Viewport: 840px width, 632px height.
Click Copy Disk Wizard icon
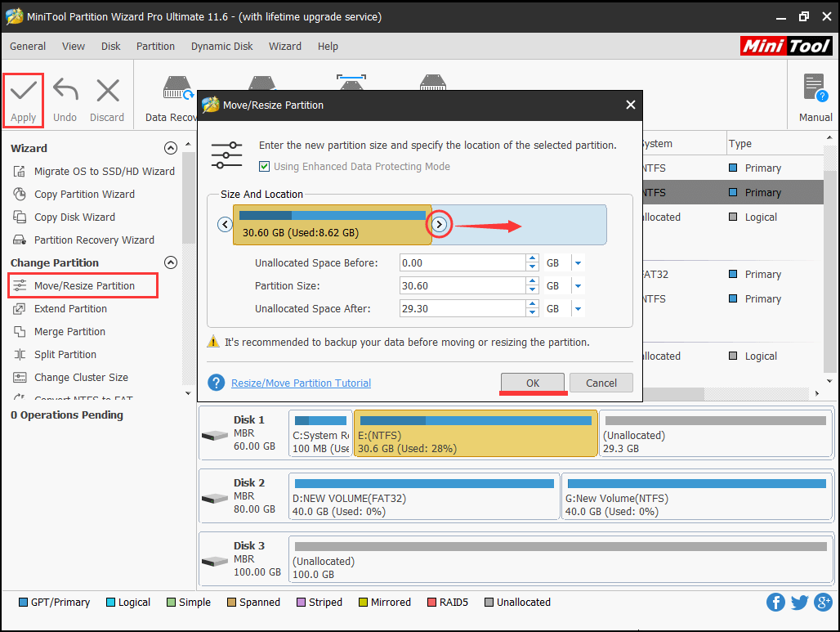tap(20, 217)
